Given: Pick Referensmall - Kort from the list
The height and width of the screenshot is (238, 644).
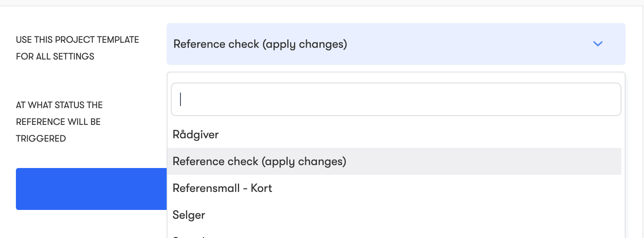Looking at the screenshot, I should [x=222, y=188].
